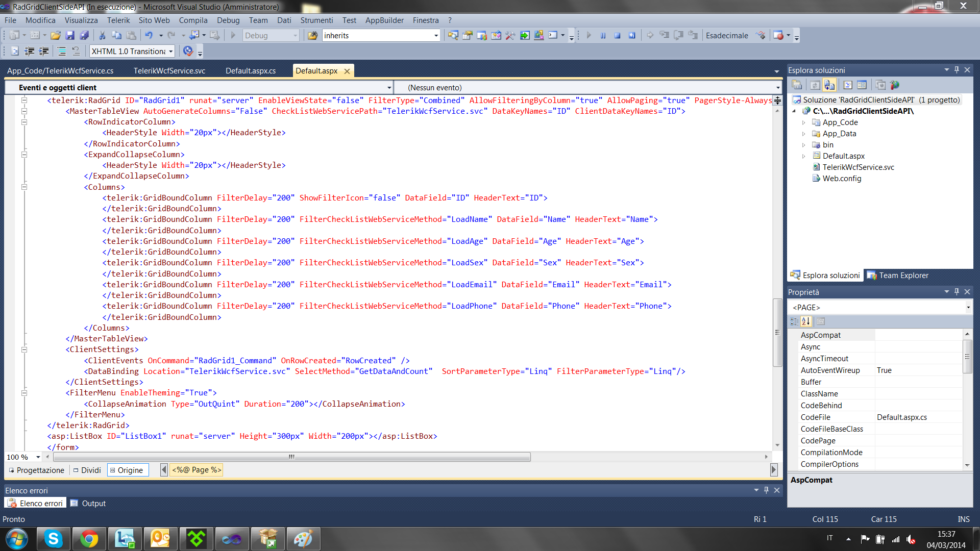Viewport: 980px width, 551px height.
Task: Click the Find in Files icon
Action: (x=312, y=35)
